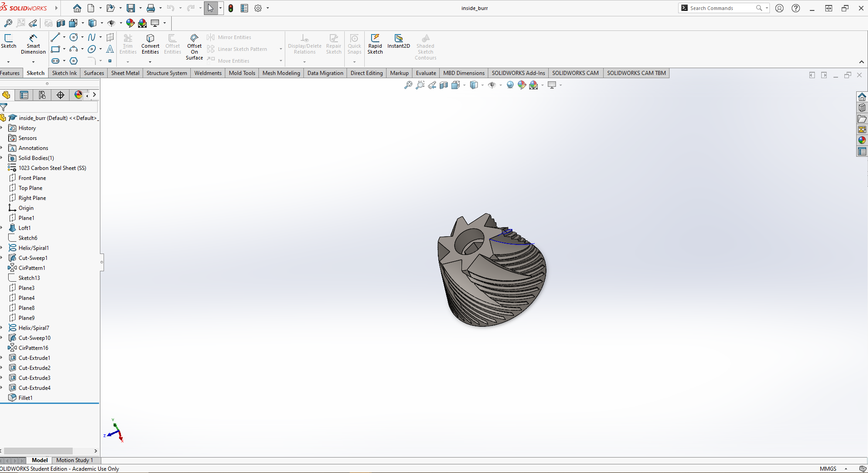Print the document using the Print icon

[x=151, y=8]
